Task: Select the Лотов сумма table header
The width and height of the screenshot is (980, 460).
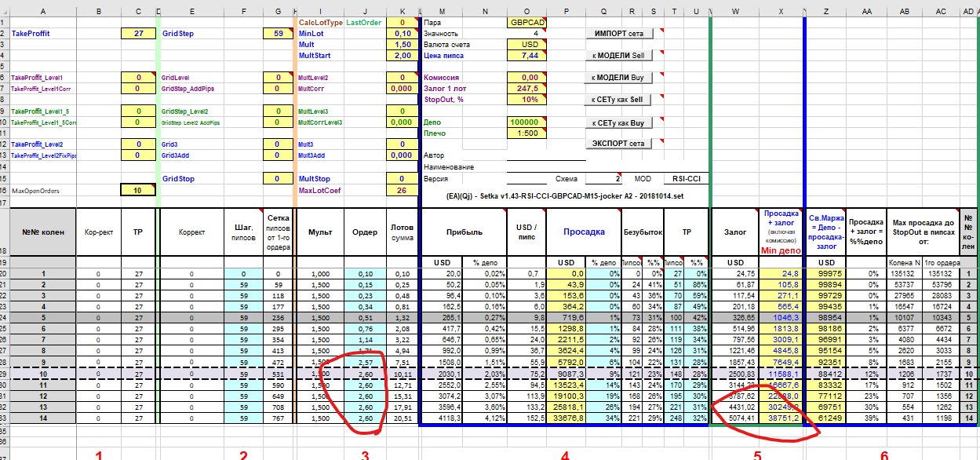Action: (x=402, y=232)
